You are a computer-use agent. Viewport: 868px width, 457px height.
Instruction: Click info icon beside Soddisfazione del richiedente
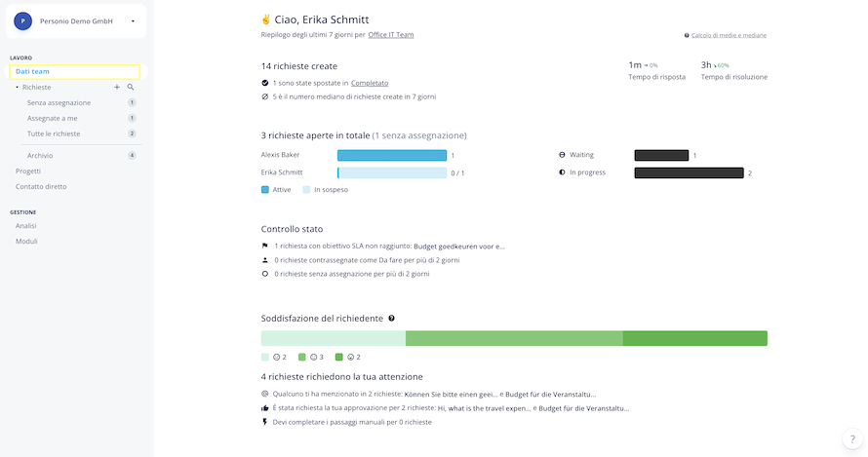391,318
